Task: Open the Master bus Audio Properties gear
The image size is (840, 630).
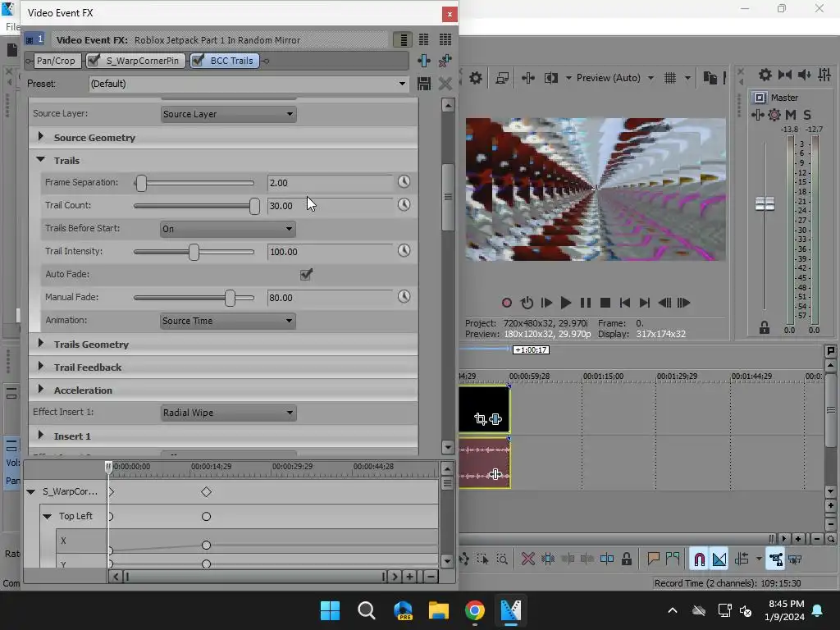Action: tap(765, 75)
